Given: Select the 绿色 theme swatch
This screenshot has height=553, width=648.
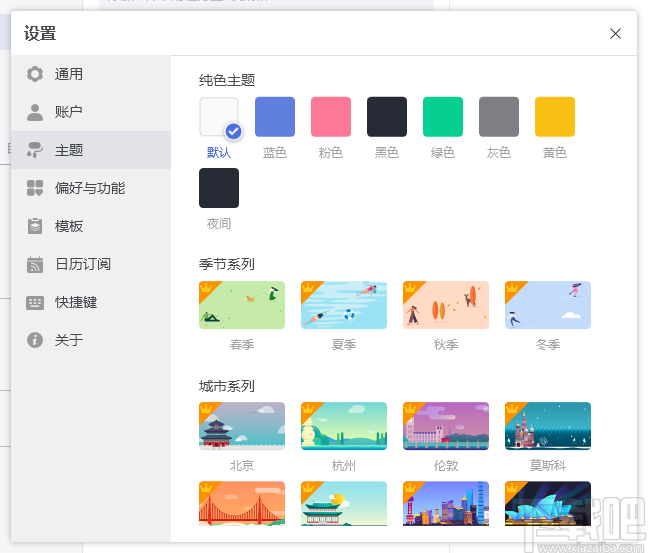Looking at the screenshot, I should click(x=443, y=117).
